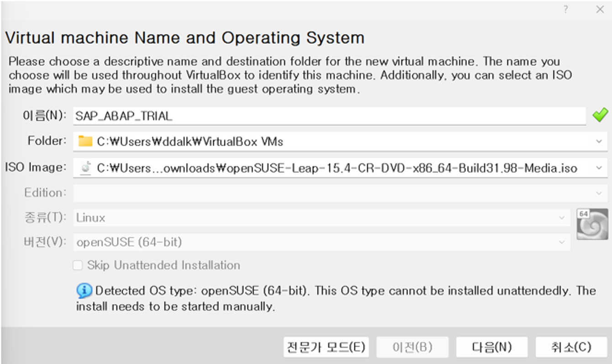The height and width of the screenshot is (364, 612).
Task: Click the 전문가 모드(E) expert mode button
Action: pos(326,347)
